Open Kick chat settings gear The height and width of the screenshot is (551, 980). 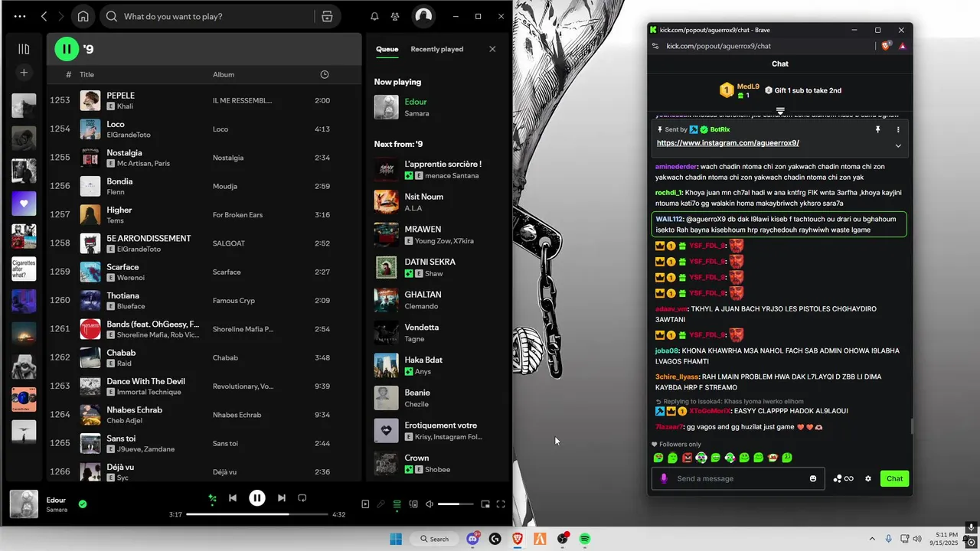868,478
